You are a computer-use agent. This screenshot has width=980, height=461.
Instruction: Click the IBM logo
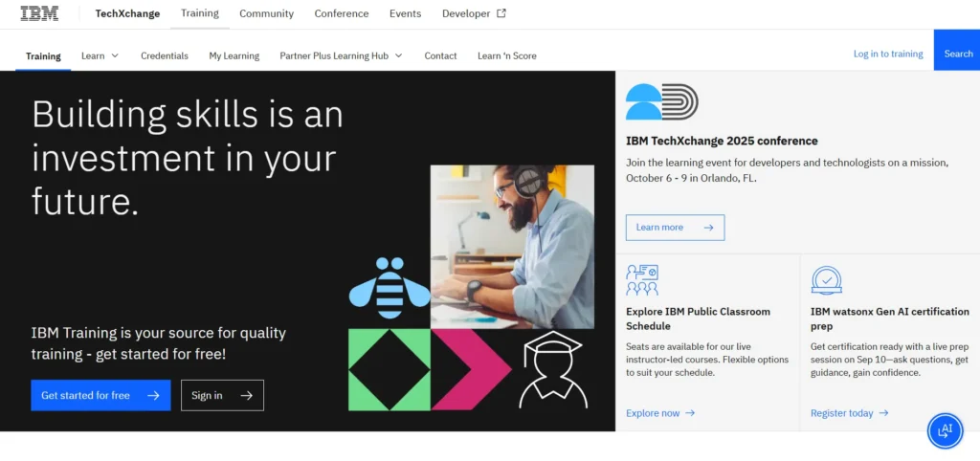[39, 13]
